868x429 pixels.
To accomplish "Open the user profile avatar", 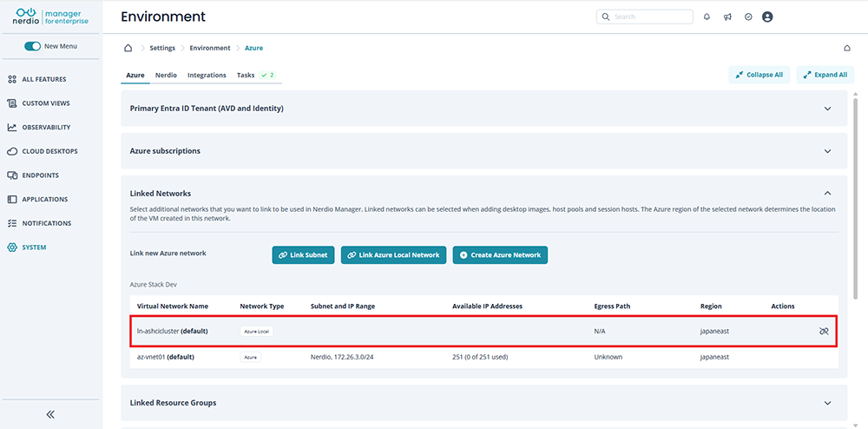I will pyautogui.click(x=767, y=17).
